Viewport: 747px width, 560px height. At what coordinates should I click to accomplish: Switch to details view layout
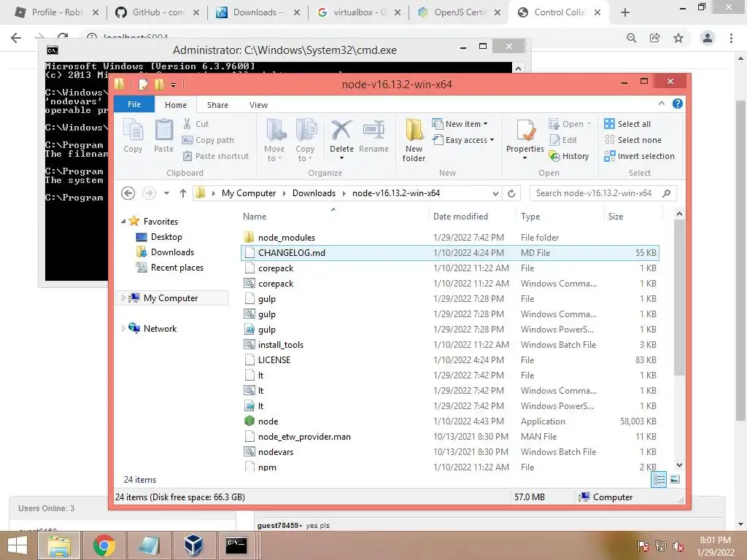tap(659, 480)
